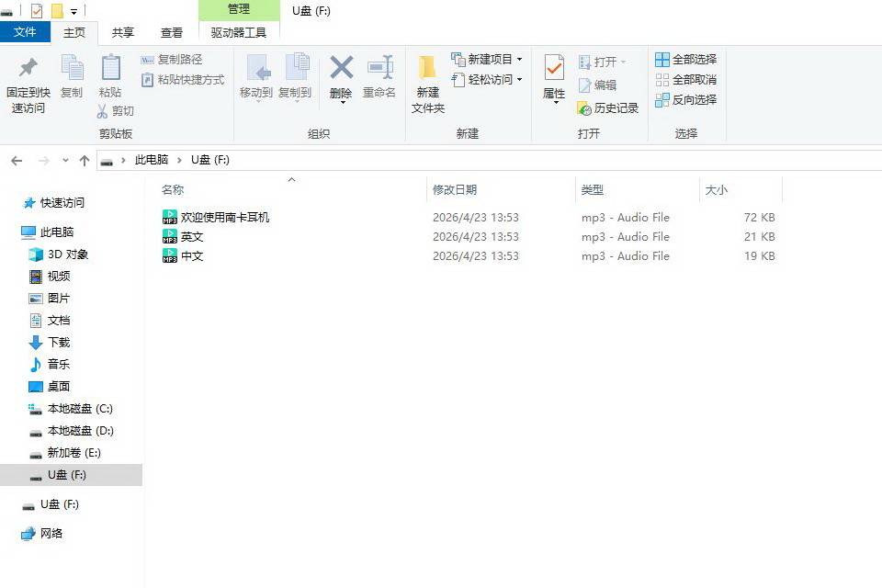Open 视频 folder in the sidebar
This screenshot has height=588, width=882.
click(x=50, y=277)
